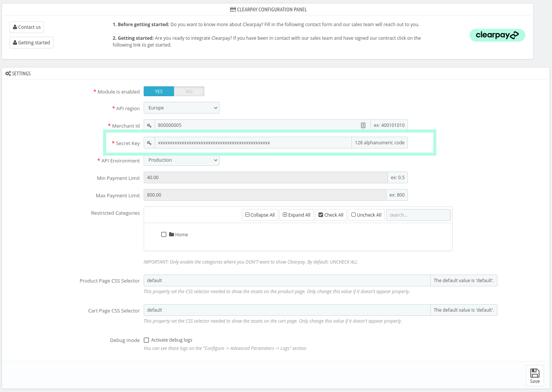
Task: Click the Contact us button
Action: 27,27
